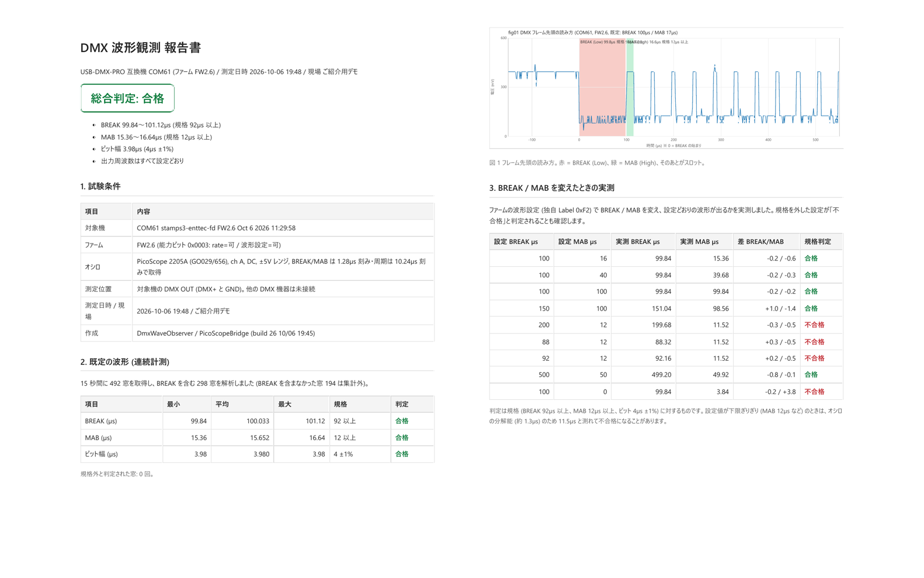Click the figure 1 caption text
924x578 pixels.
point(598,163)
